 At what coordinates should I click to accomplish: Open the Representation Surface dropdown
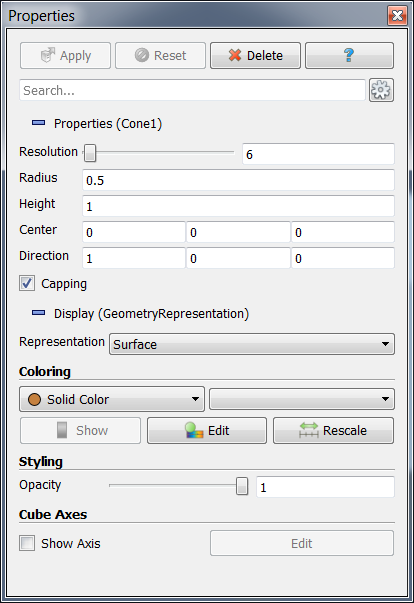[252, 344]
